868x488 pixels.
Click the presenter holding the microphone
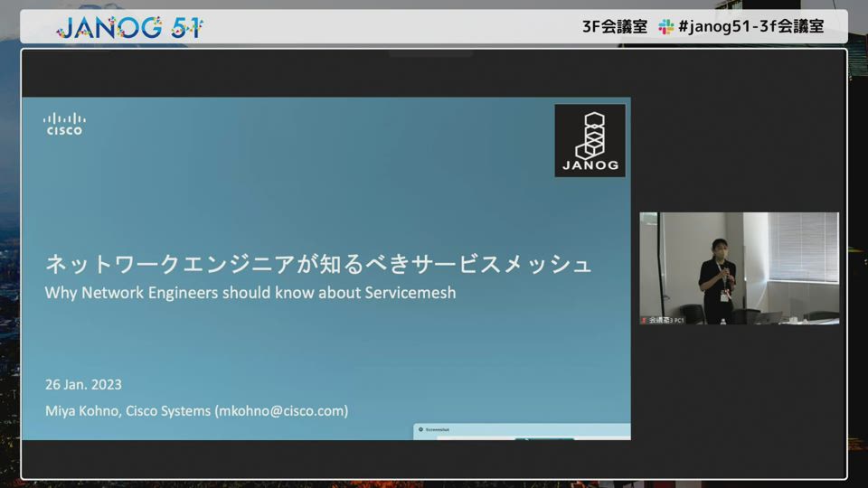pyautogui.click(x=719, y=276)
